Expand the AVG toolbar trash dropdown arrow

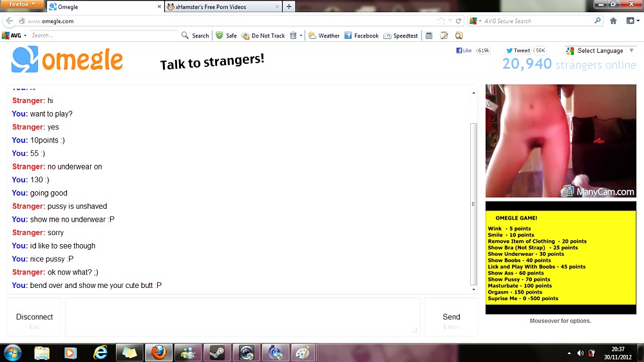[301, 35]
